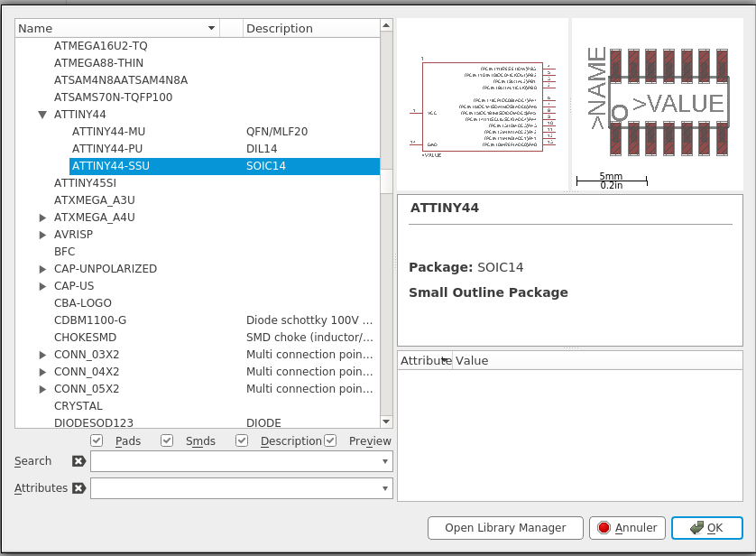
Task: Expand the ATXMEGA_A4U node
Action: (42, 218)
